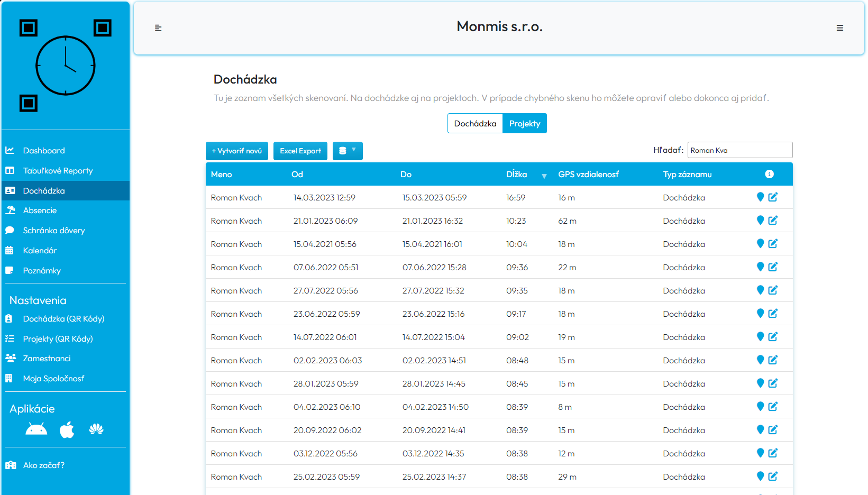Open Ako začať? help link

[66, 465]
